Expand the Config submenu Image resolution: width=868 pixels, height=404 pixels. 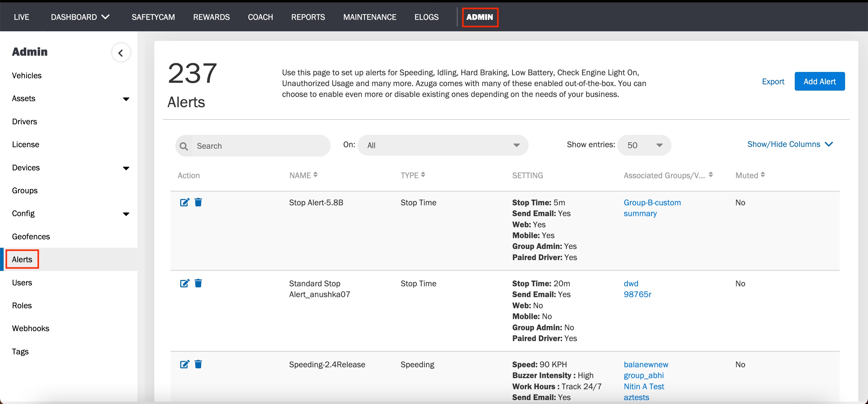pos(126,214)
